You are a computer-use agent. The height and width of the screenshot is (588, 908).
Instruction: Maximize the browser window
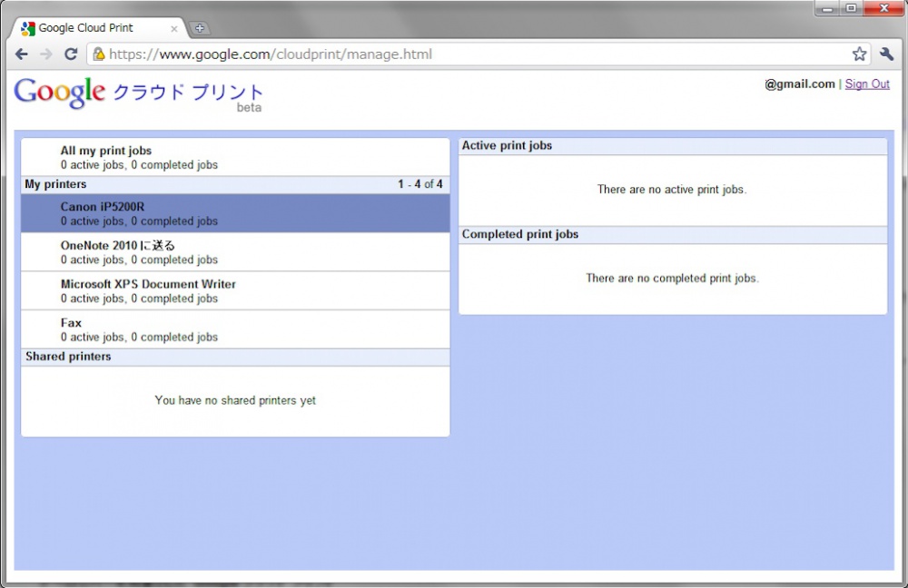pyautogui.click(x=852, y=8)
